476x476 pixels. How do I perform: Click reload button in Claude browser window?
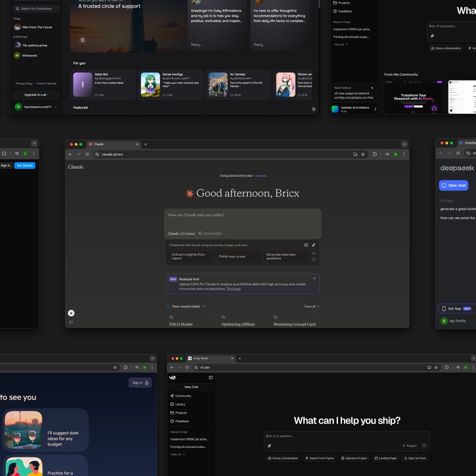point(87,154)
